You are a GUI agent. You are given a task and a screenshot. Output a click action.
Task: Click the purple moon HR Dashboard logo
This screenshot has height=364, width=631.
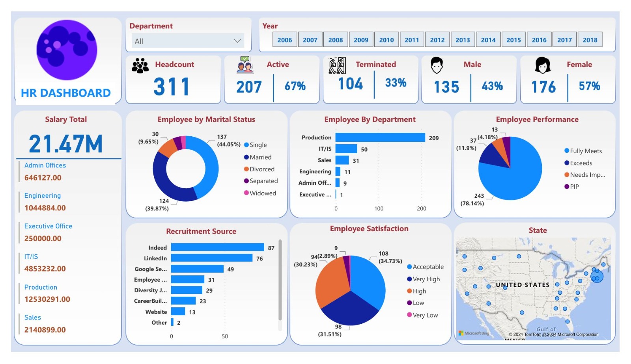tap(67, 50)
